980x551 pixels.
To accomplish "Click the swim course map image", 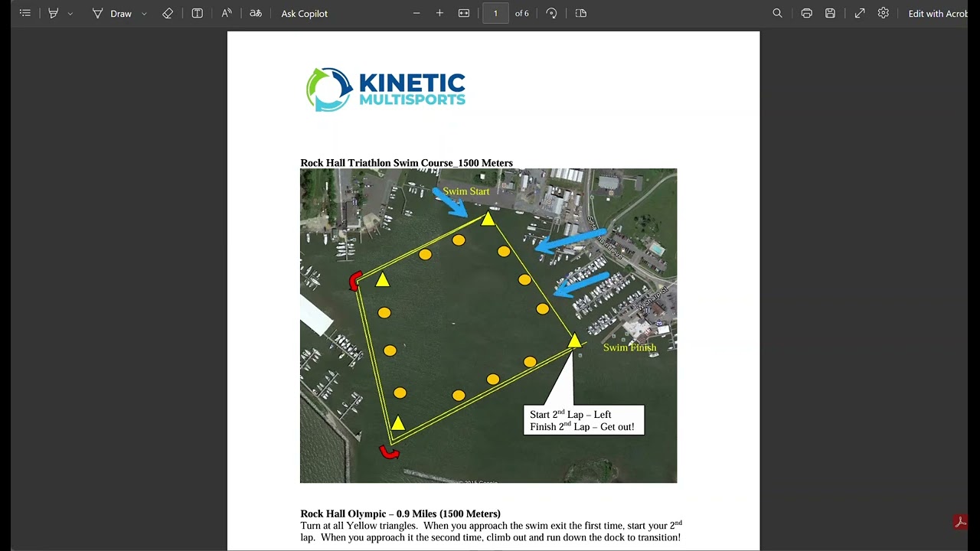I will pos(488,325).
